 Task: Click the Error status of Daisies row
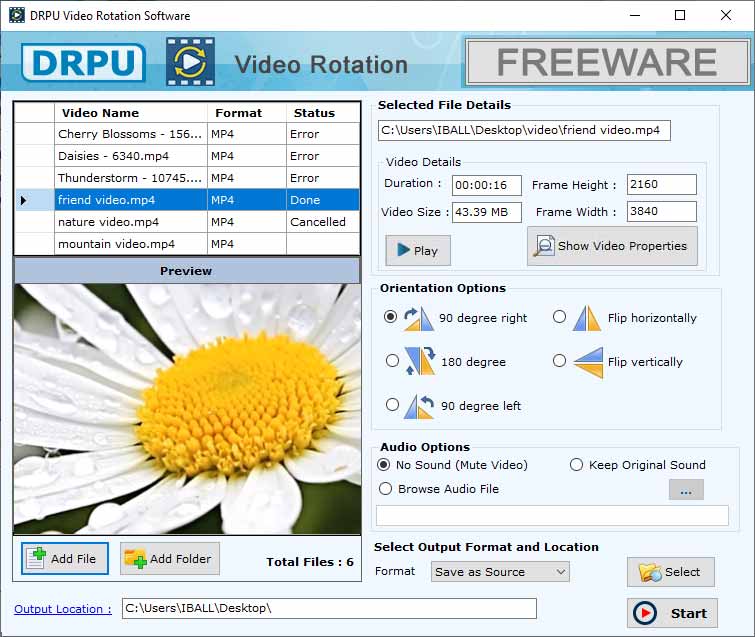(x=323, y=156)
